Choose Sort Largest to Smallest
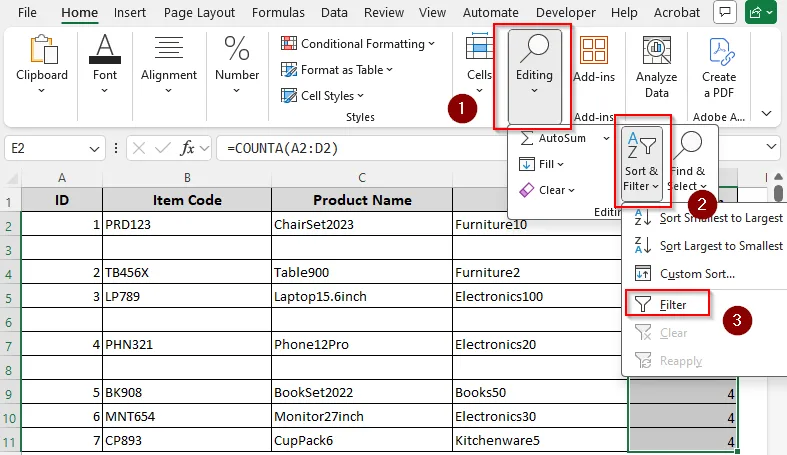This screenshot has width=787, height=455. (708, 246)
